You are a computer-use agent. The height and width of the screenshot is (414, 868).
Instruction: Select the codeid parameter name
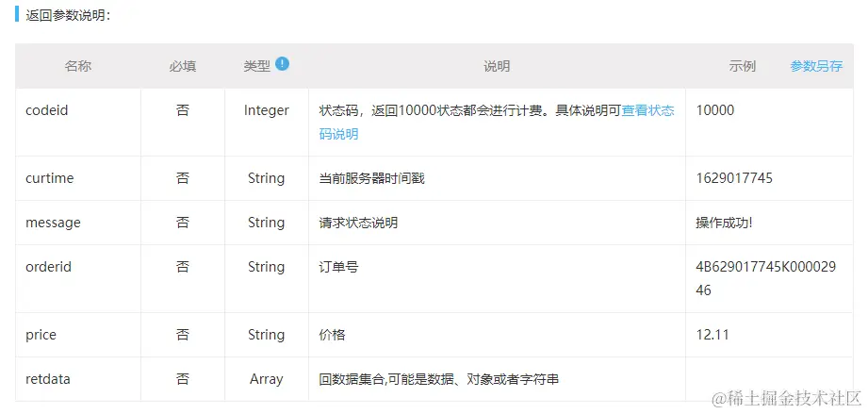(x=47, y=110)
